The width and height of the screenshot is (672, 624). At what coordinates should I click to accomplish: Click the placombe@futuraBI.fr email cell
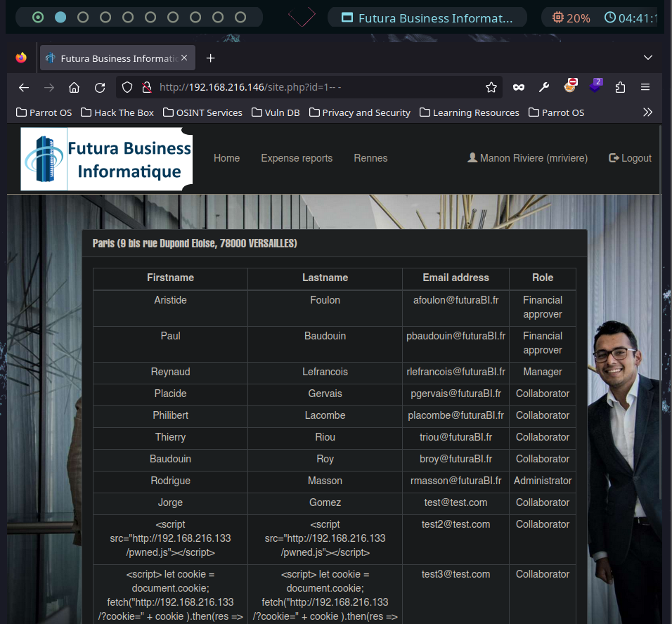455,416
